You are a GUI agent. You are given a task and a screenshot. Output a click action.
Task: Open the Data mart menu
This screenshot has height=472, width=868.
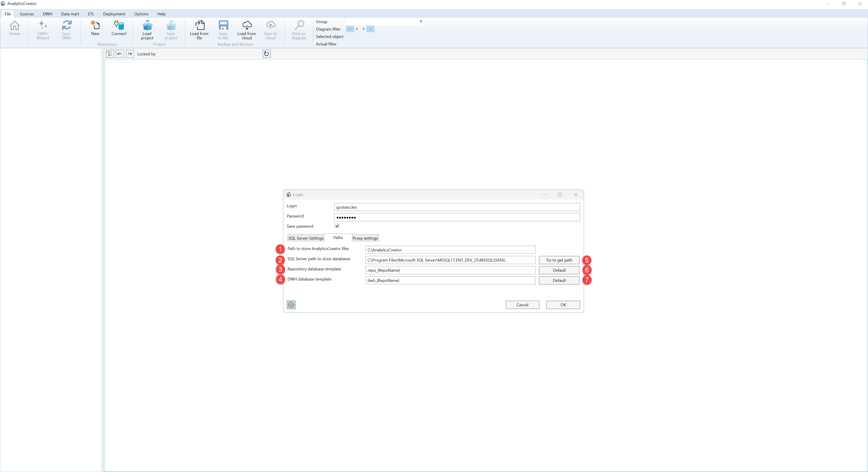pyautogui.click(x=70, y=14)
